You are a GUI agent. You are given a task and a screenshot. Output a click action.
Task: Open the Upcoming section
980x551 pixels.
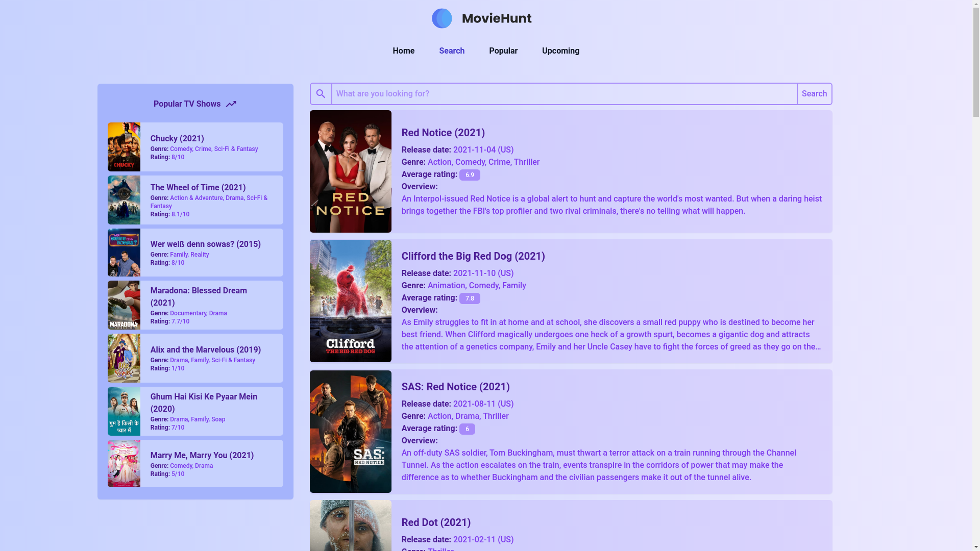tap(560, 51)
